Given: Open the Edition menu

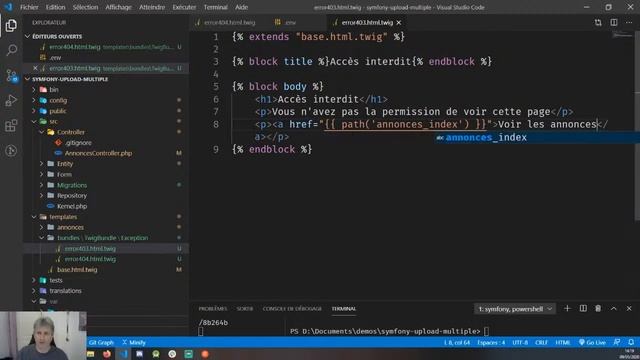Looking at the screenshot, I should (56, 7).
